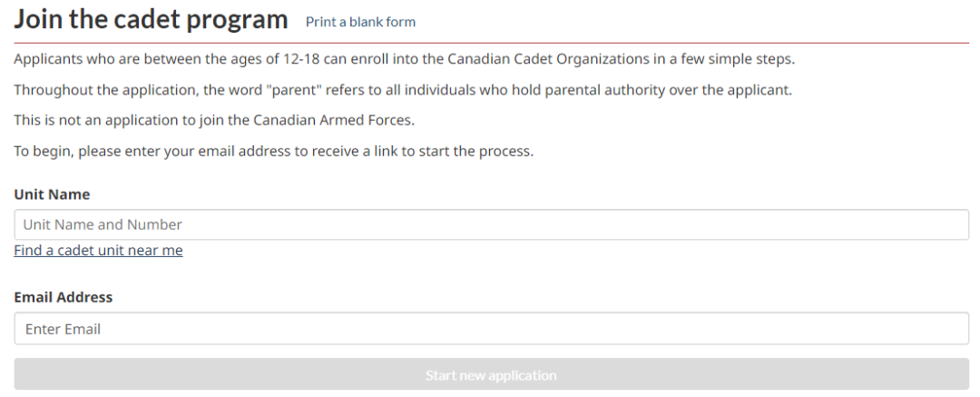The image size is (980, 397).
Task: Click the Join the cadet program heading
Action: (x=151, y=19)
